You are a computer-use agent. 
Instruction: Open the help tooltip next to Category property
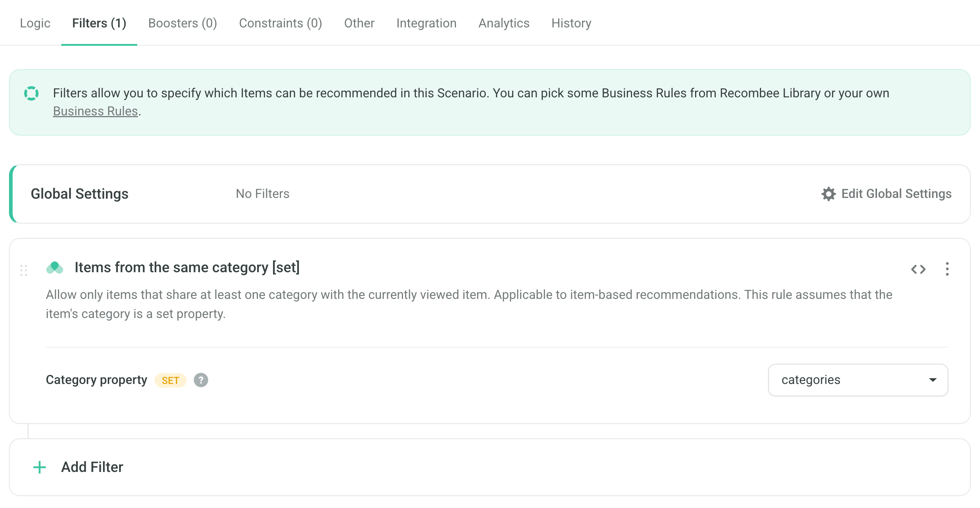(201, 380)
